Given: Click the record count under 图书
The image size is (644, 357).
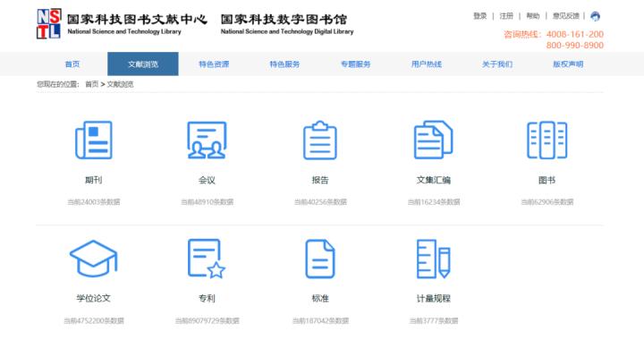Looking at the screenshot, I should click(x=547, y=201).
